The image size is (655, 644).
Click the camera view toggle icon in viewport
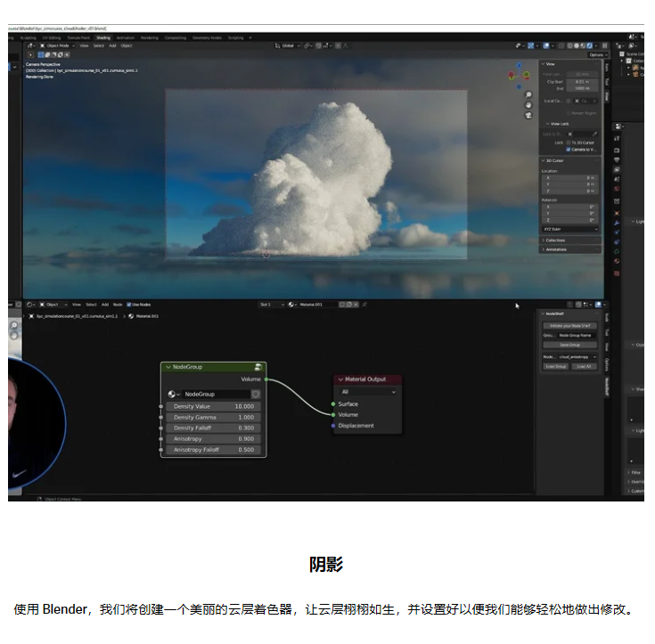(x=528, y=115)
